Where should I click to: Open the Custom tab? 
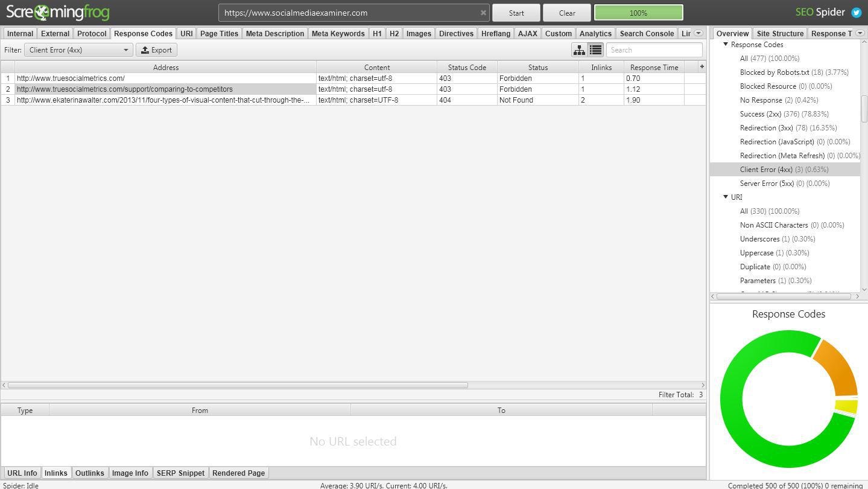coord(559,34)
